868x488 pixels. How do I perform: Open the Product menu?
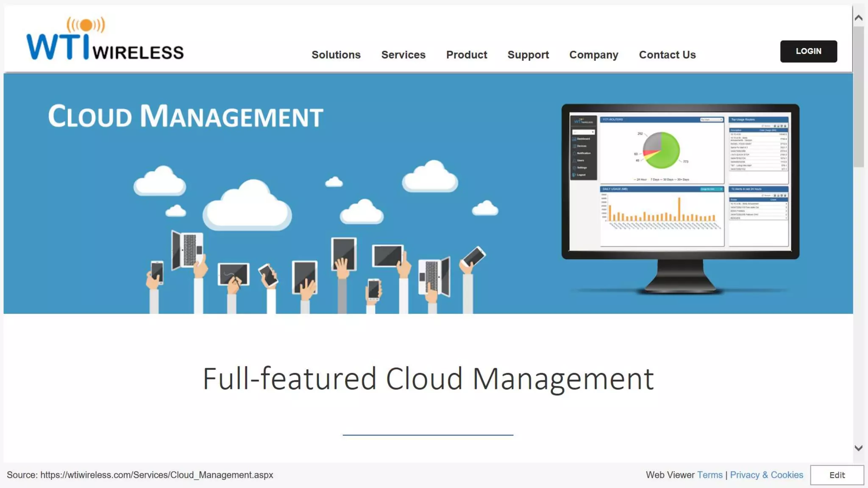pos(466,55)
